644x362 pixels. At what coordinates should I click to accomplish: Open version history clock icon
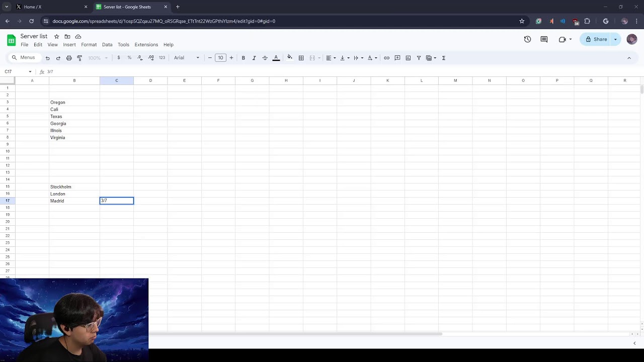[x=527, y=39]
